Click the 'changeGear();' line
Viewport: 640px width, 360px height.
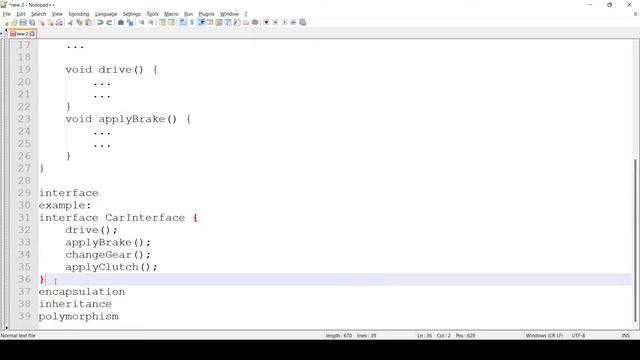pyautogui.click(x=108, y=255)
